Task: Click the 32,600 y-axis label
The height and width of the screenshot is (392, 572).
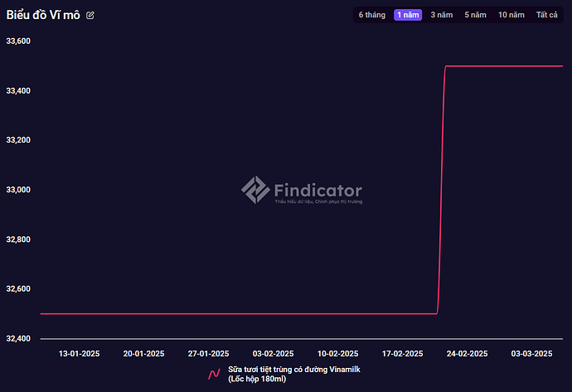Action: [x=18, y=288]
